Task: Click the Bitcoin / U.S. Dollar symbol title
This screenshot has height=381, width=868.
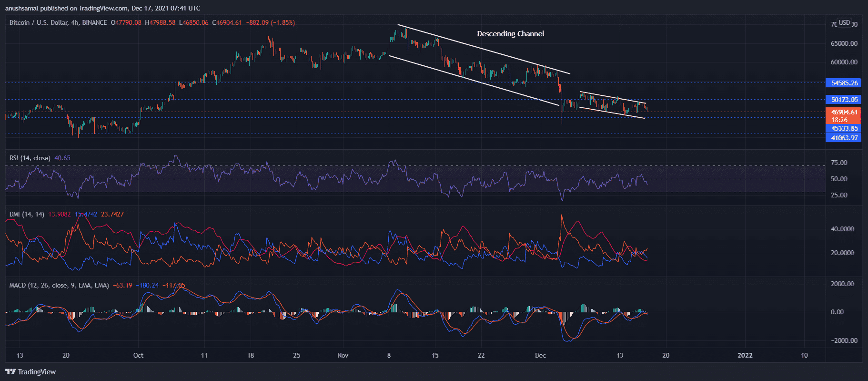Action: (x=39, y=23)
